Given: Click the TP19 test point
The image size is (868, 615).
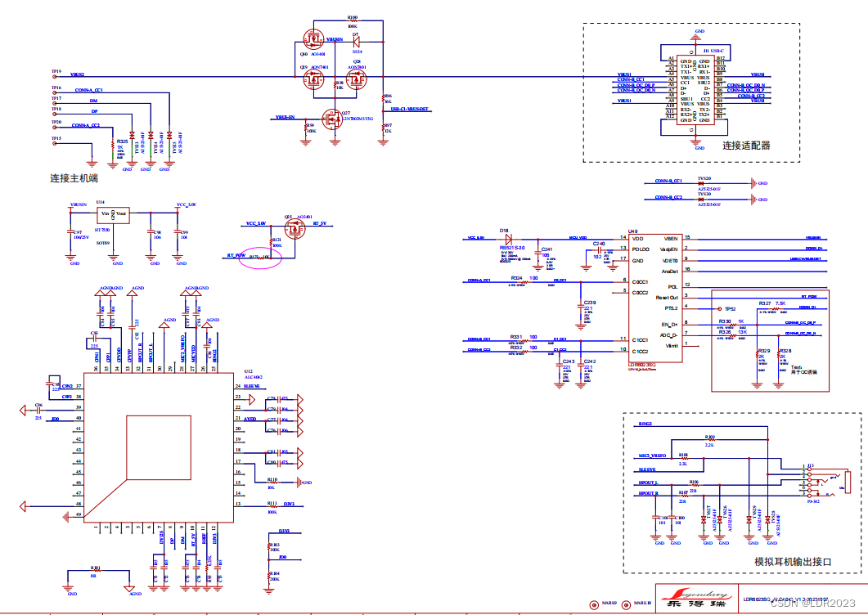Looking at the screenshot, I should tap(55, 75).
